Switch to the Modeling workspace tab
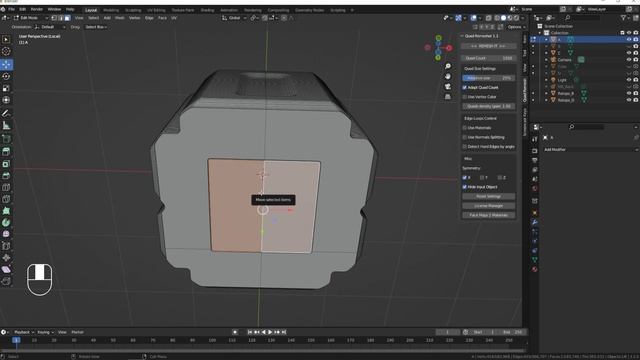 coord(111,10)
